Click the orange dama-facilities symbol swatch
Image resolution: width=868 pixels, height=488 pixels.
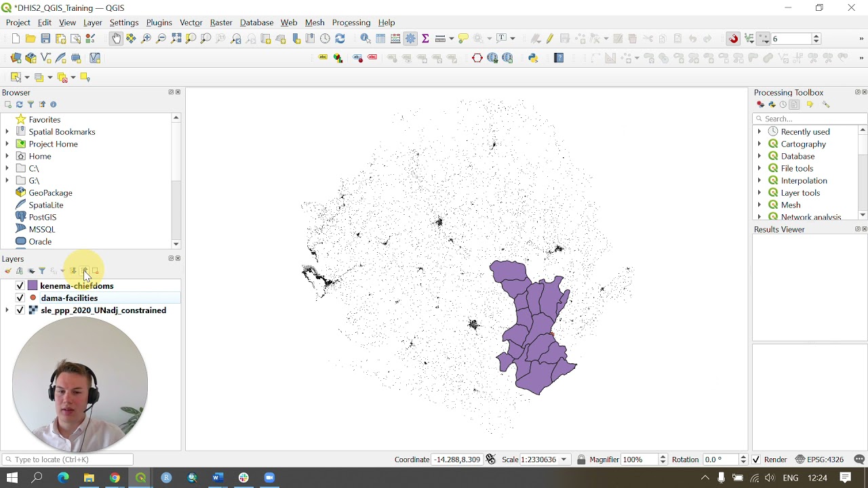pyautogui.click(x=33, y=298)
